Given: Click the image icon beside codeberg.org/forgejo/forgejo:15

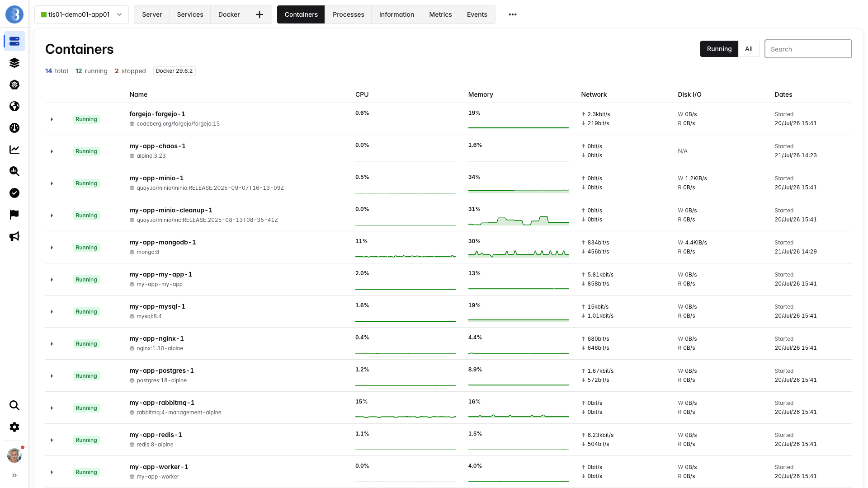Looking at the screenshot, I should point(132,124).
